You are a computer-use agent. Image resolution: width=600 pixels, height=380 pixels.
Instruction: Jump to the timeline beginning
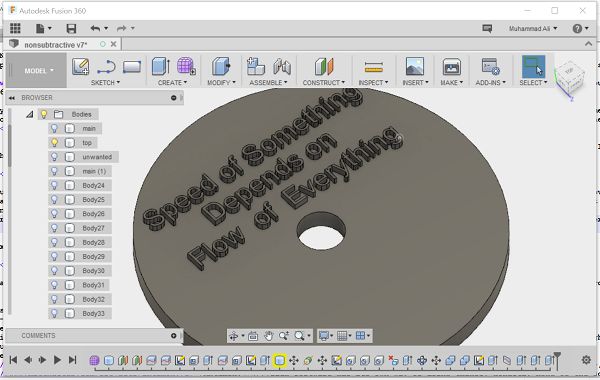click(13, 360)
